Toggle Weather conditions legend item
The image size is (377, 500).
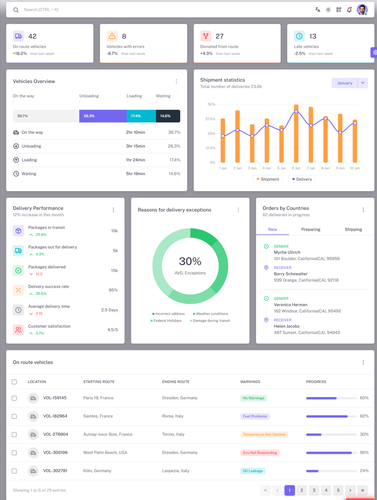click(x=210, y=314)
